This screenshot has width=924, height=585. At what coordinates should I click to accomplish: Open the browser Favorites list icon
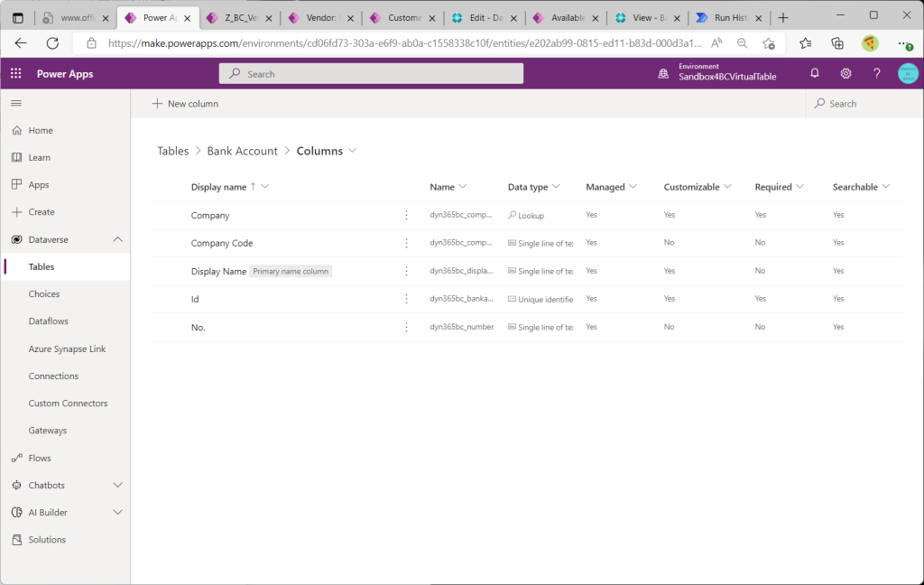[806, 43]
